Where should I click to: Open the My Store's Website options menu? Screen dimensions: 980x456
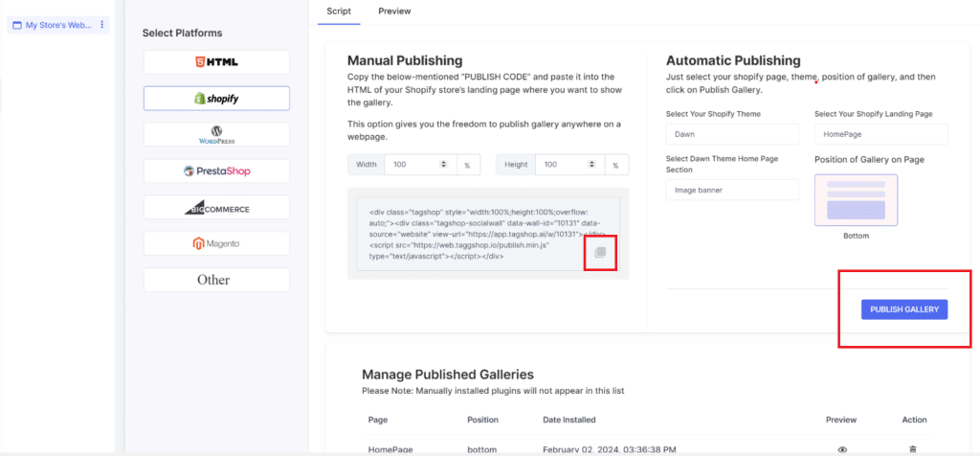click(102, 25)
